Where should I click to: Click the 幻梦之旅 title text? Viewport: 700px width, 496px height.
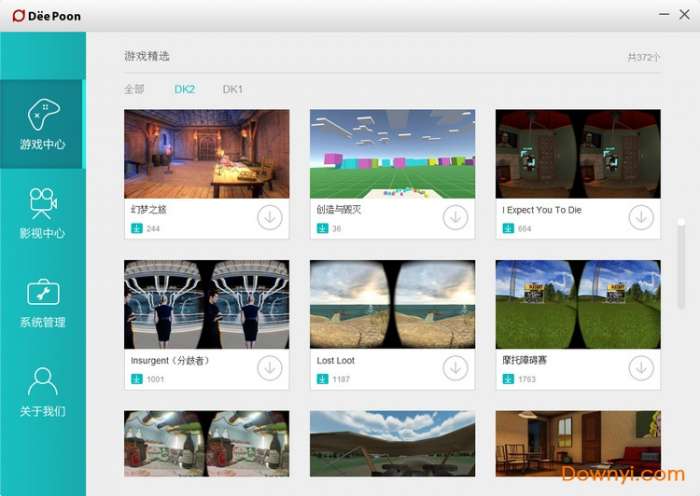[x=149, y=209]
